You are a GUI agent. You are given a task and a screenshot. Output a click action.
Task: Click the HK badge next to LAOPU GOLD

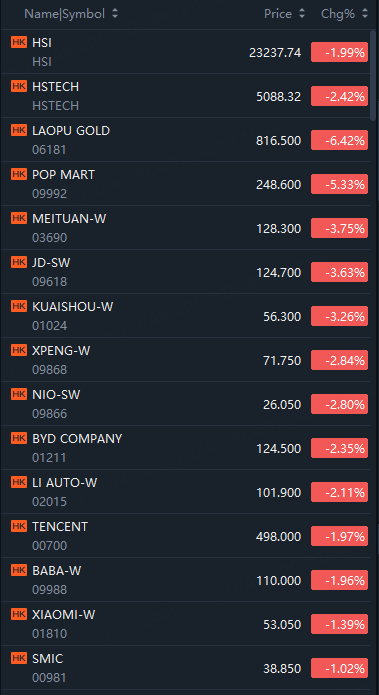[19, 130]
